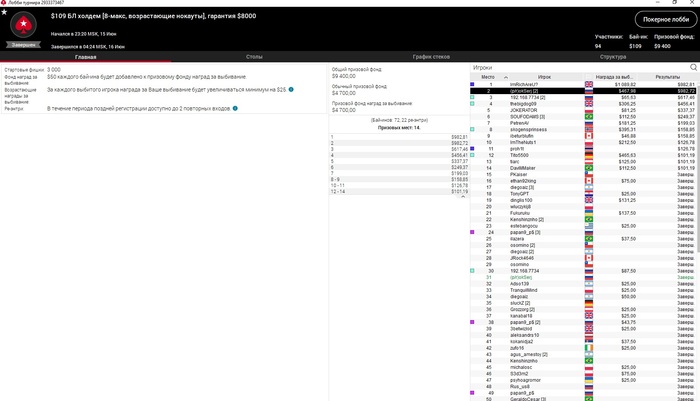The width and height of the screenshot is (700, 401).
Task: Click purple label beside place 49 papan9_p$
Action: pos(472,393)
